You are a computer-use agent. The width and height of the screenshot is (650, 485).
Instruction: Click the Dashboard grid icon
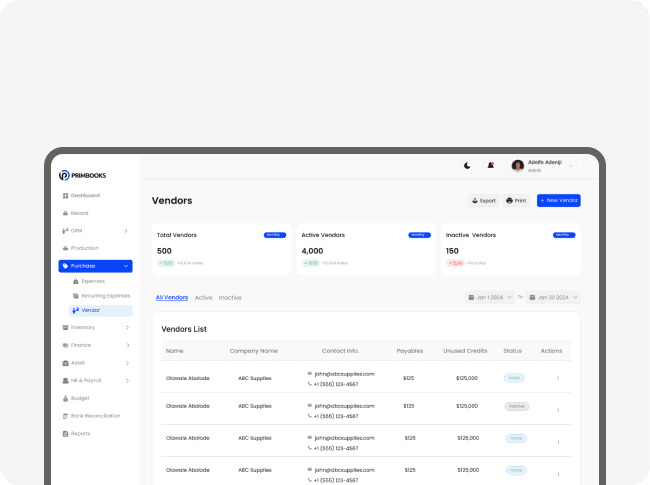pos(65,195)
